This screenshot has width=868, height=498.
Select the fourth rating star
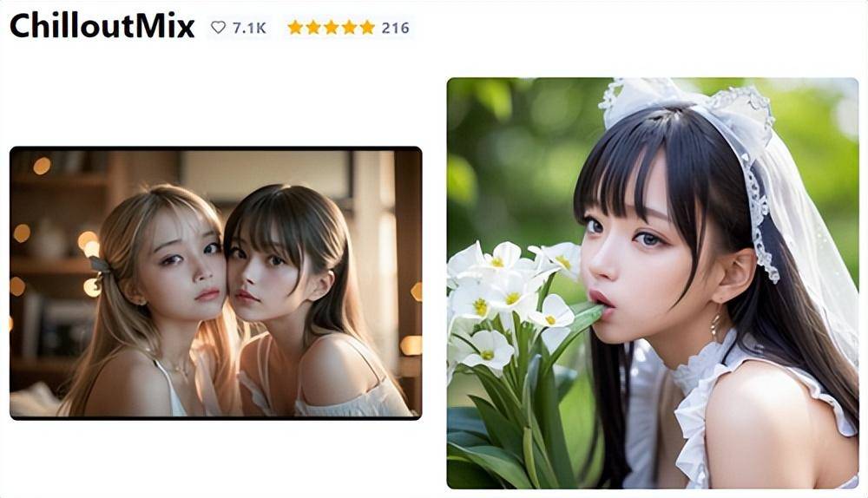pyautogui.click(x=349, y=28)
